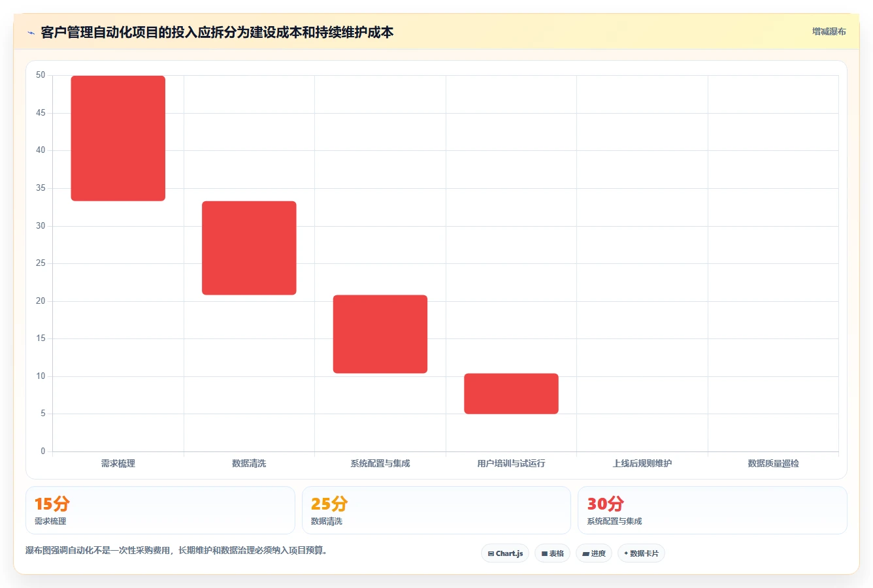Click the 增减瀑布 label in the header
The image size is (873, 588).
click(x=829, y=31)
